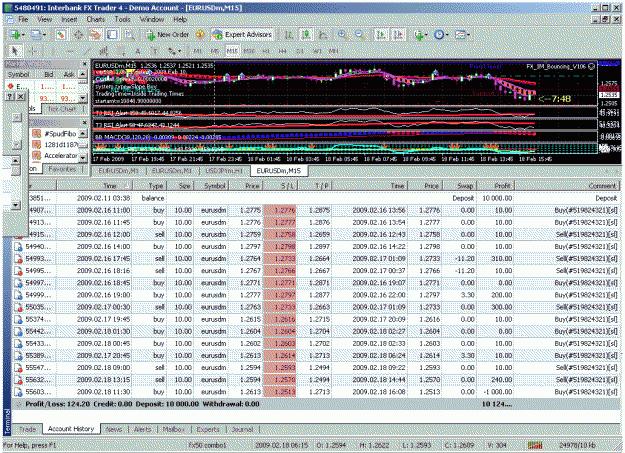Viewport: 625px width, 453px height.
Task: Open the New Chart dropdown
Action: click(x=18, y=35)
